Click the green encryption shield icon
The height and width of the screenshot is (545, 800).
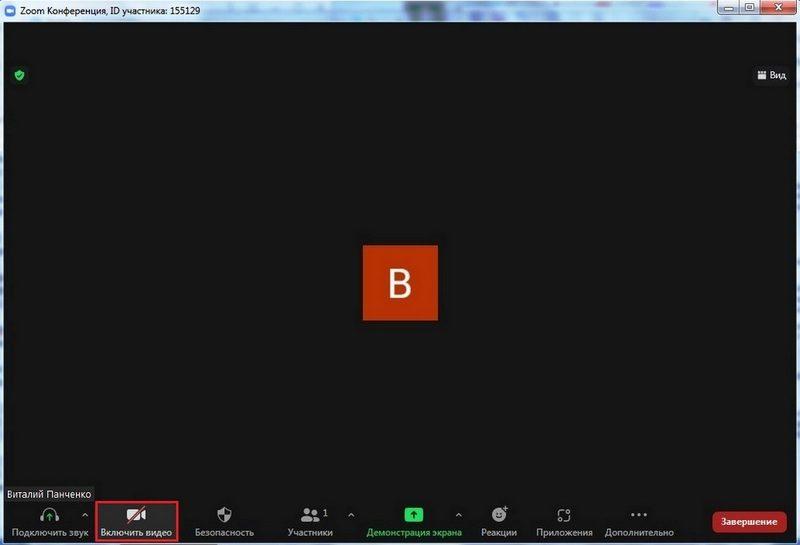click(x=19, y=76)
